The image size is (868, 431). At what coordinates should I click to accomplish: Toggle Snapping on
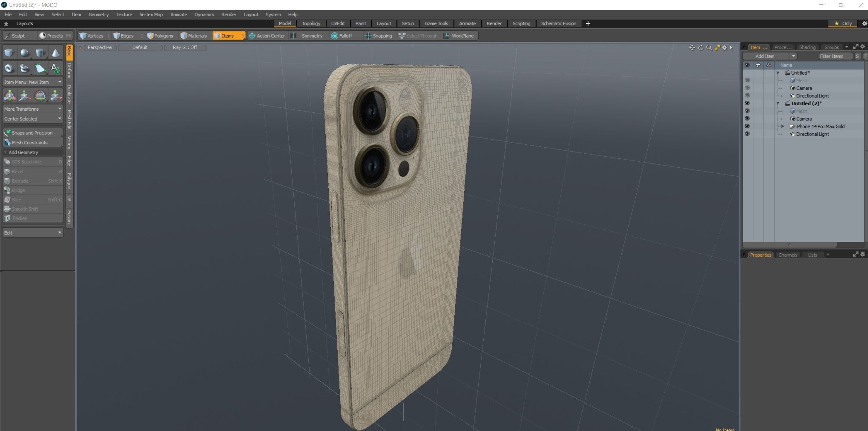(x=379, y=36)
